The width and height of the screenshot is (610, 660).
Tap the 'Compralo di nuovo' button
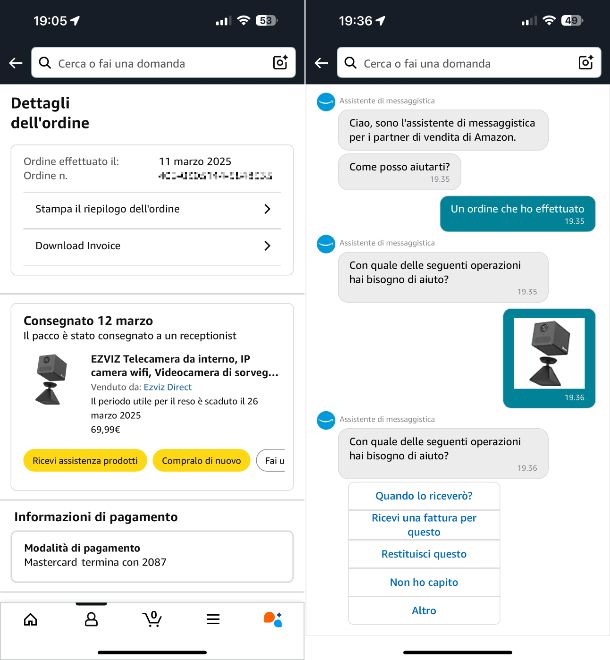(201, 460)
